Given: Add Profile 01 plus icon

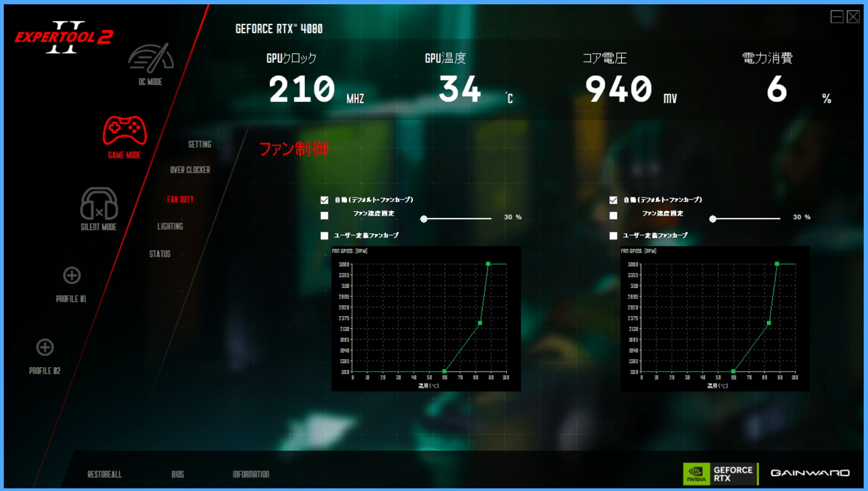Looking at the screenshot, I should pos(71,275).
